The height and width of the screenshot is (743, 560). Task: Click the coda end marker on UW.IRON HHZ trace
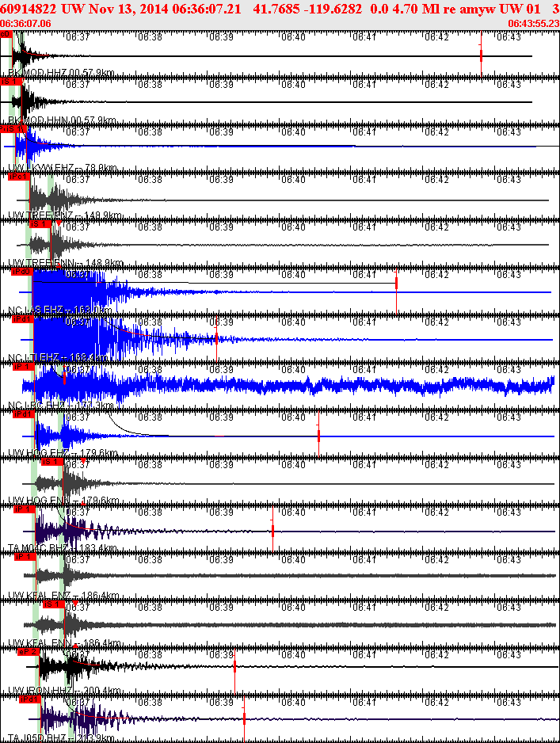pyautogui.click(x=234, y=672)
